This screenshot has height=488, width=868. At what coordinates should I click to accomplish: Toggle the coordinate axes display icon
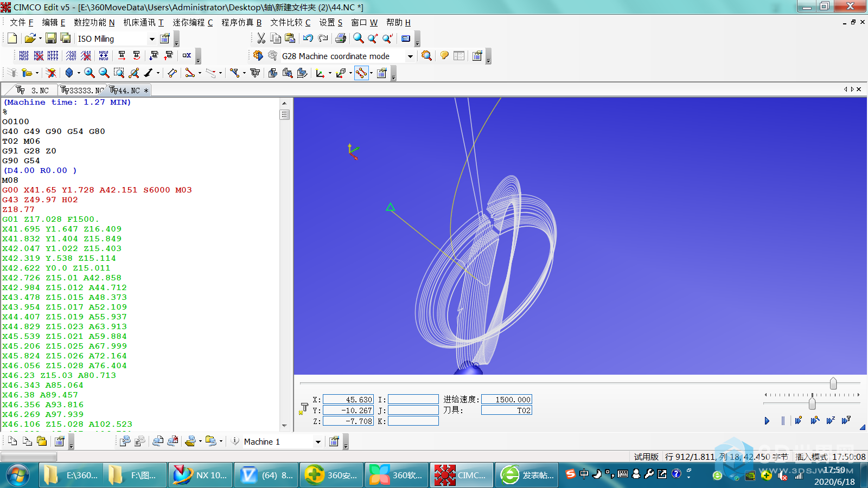pos(320,73)
